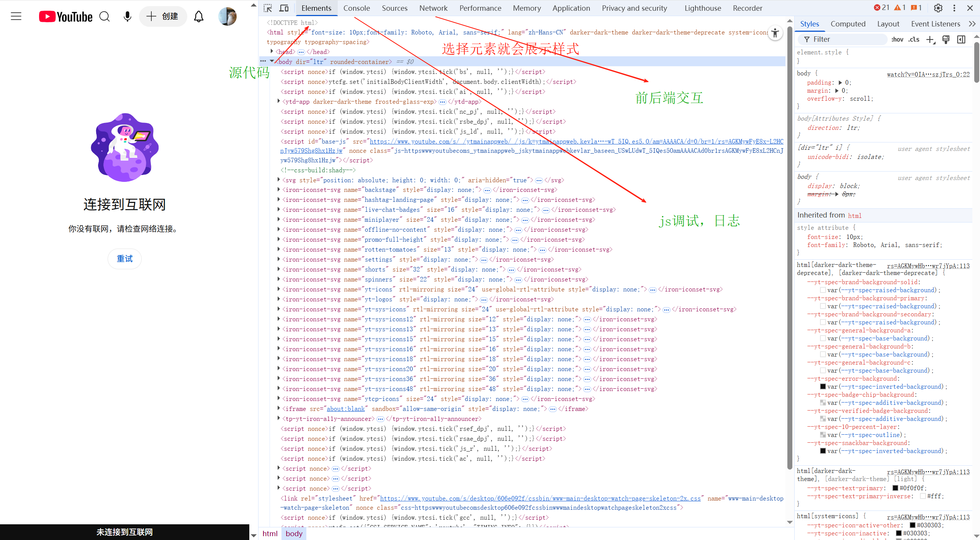Open the Network tab

point(433,8)
